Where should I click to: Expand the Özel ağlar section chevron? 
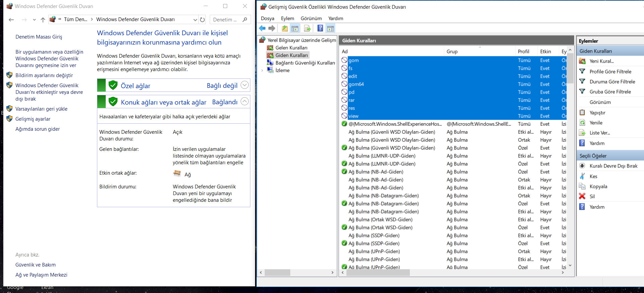pyautogui.click(x=245, y=85)
